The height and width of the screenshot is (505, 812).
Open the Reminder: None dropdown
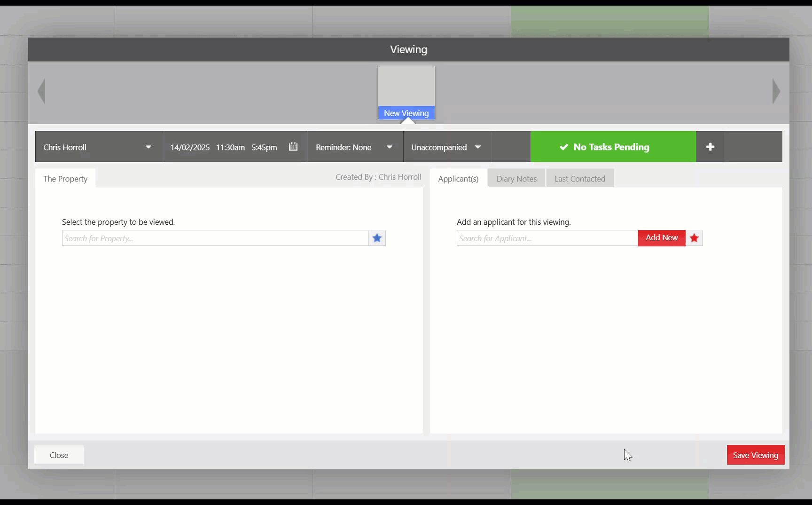click(x=355, y=147)
